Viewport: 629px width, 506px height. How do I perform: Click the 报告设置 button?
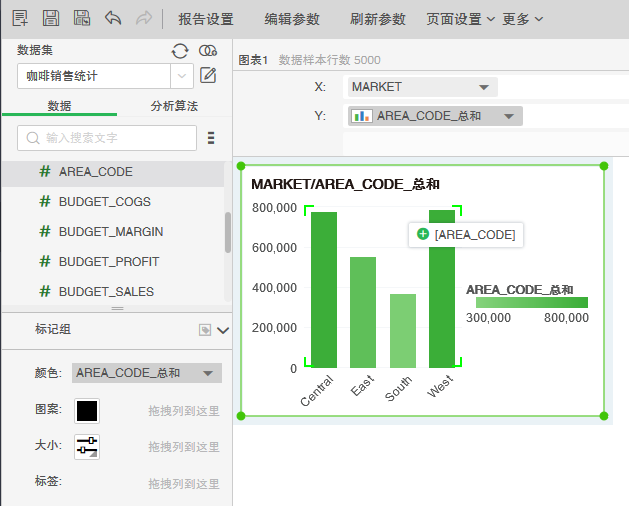click(x=206, y=19)
